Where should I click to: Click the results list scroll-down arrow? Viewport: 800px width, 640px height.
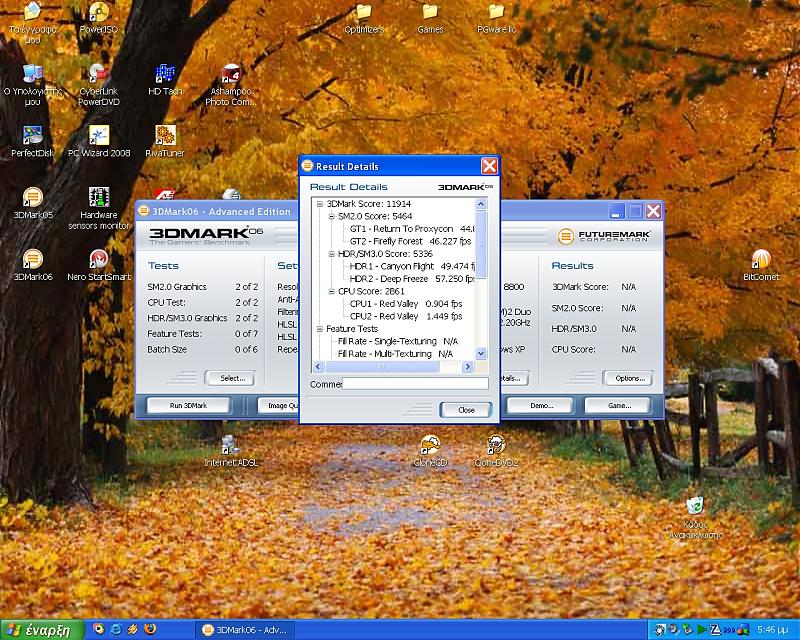481,354
